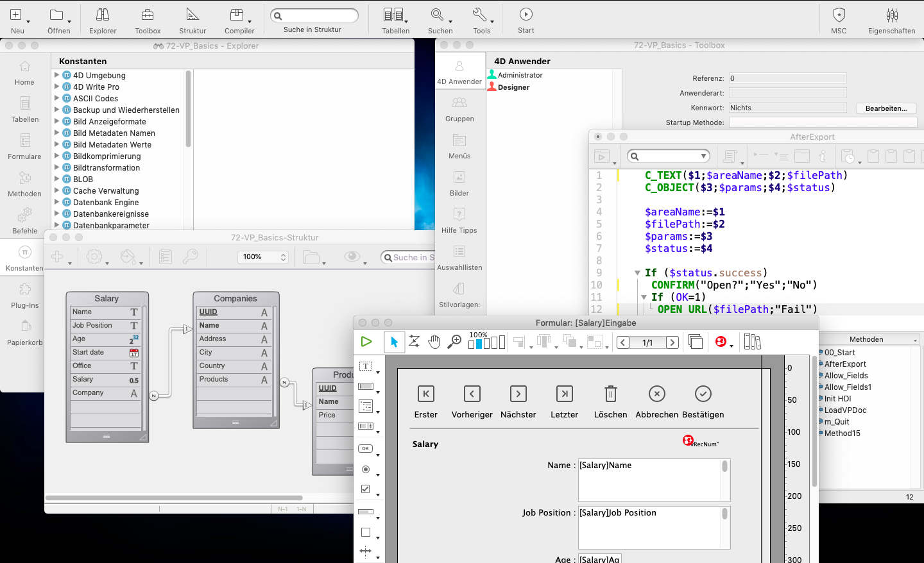This screenshot has height=563, width=924.
Task: Open the 100% zoom combo box in Struktur
Action: click(x=262, y=257)
